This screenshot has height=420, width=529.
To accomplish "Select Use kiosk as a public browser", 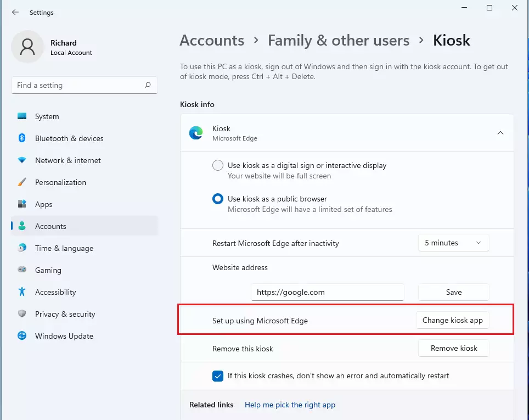I will 218,199.
